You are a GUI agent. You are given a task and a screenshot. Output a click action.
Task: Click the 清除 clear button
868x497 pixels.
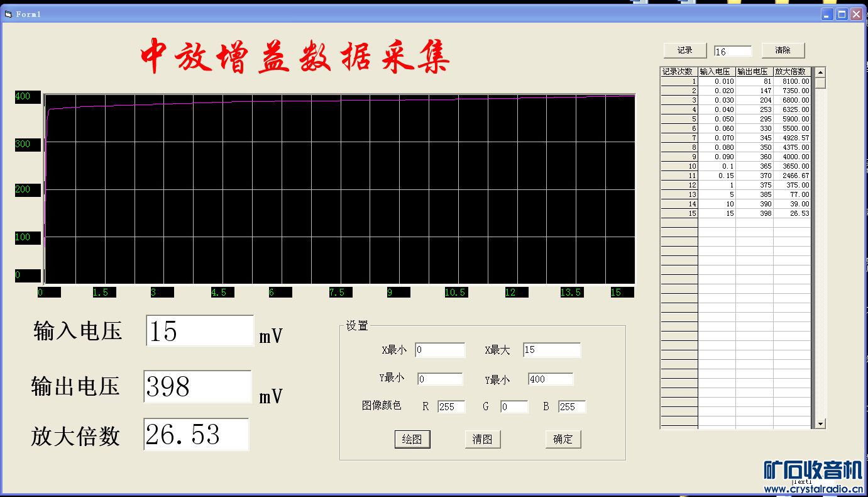pos(783,50)
